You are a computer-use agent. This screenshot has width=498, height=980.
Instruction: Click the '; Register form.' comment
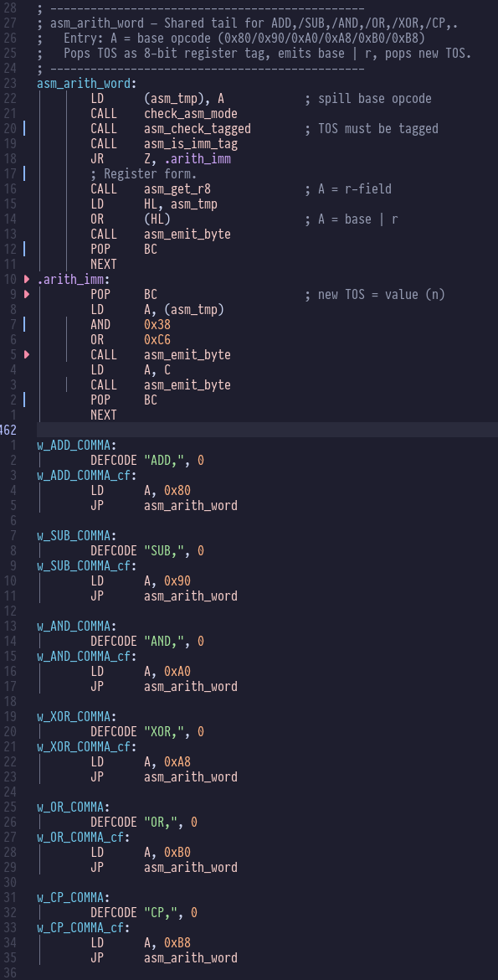(x=144, y=173)
